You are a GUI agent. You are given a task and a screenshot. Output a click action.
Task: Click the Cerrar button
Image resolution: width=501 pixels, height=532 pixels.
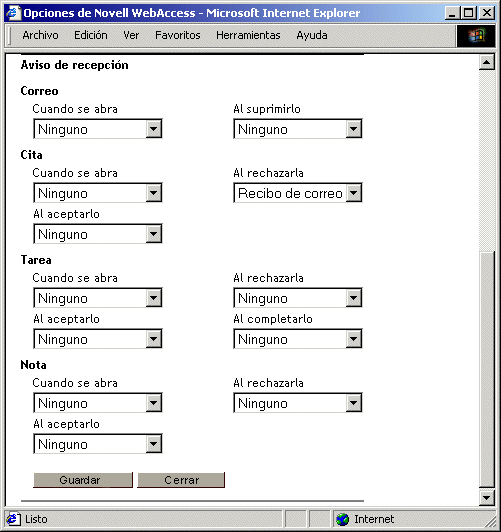tap(181, 480)
